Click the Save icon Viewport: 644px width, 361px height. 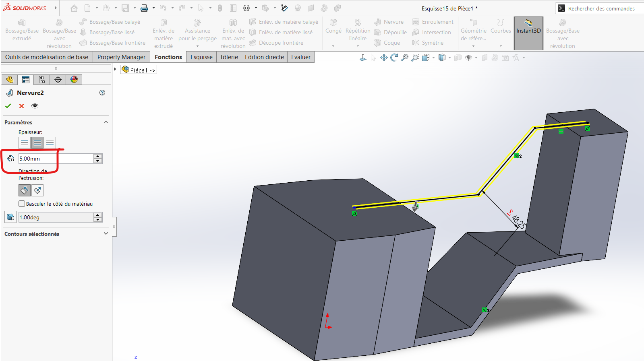point(125,8)
